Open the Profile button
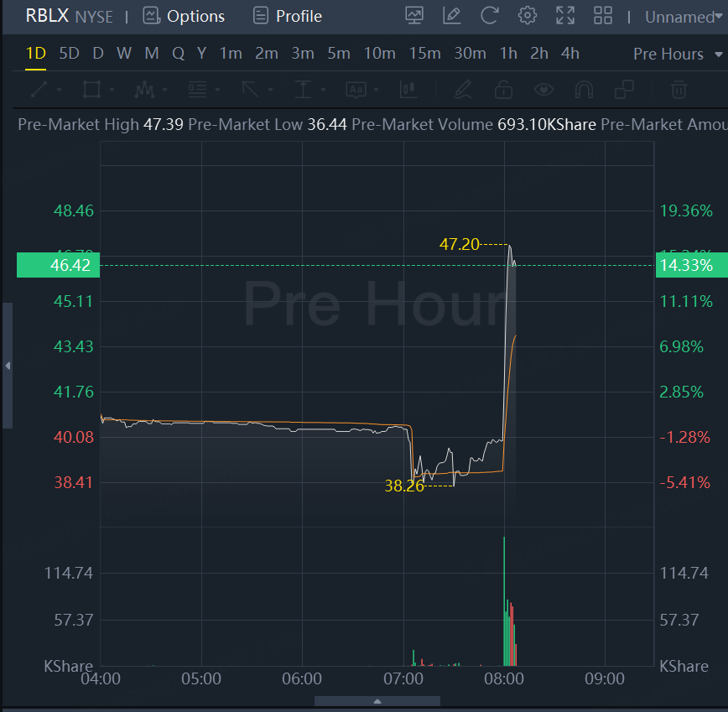This screenshot has height=712, width=728. tap(288, 16)
